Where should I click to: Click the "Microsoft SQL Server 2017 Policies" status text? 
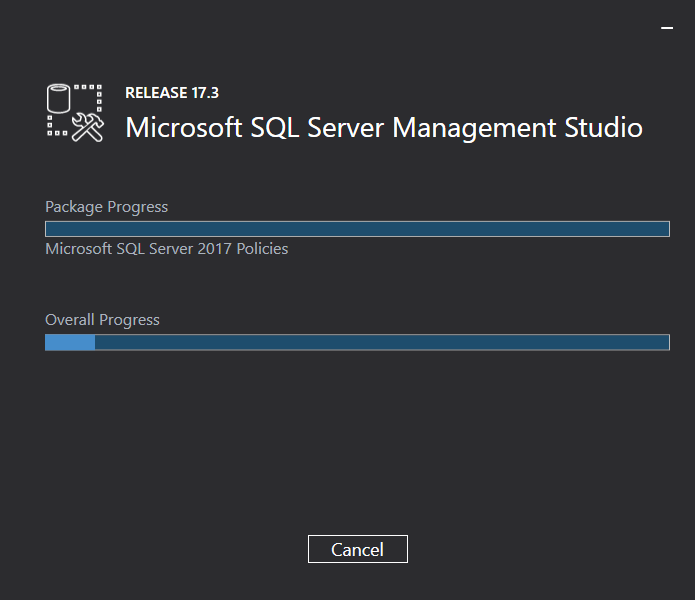coord(166,248)
